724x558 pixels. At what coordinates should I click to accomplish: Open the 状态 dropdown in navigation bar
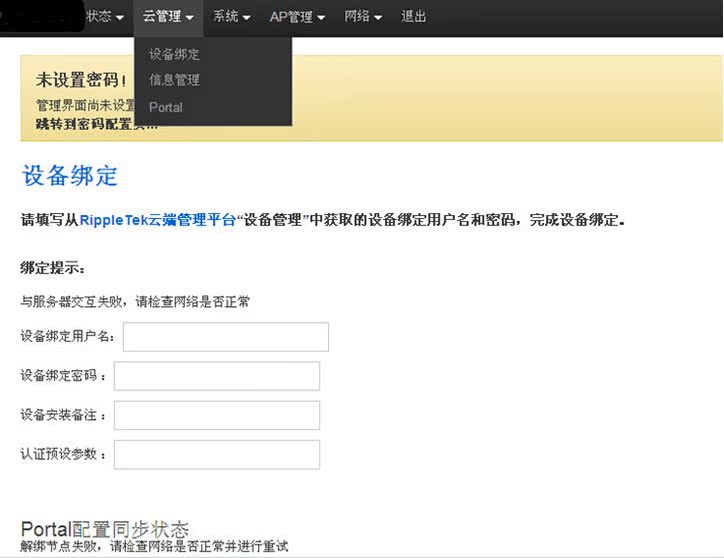tap(104, 17)
